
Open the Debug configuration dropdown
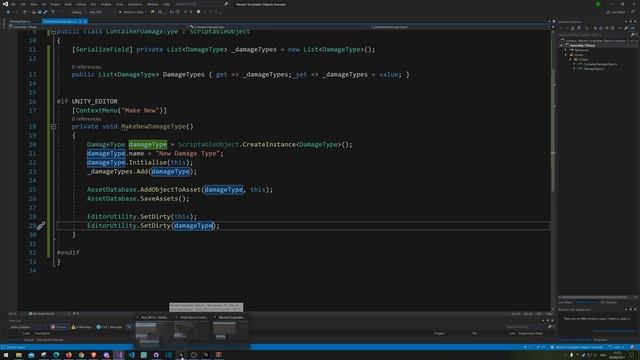[x=78, y=12]
